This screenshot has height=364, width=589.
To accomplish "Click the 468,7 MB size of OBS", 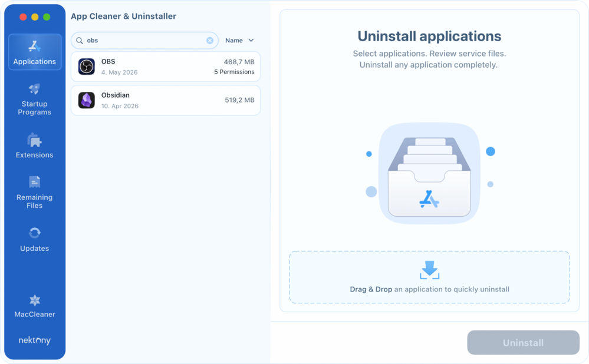I will click(239, 62).
